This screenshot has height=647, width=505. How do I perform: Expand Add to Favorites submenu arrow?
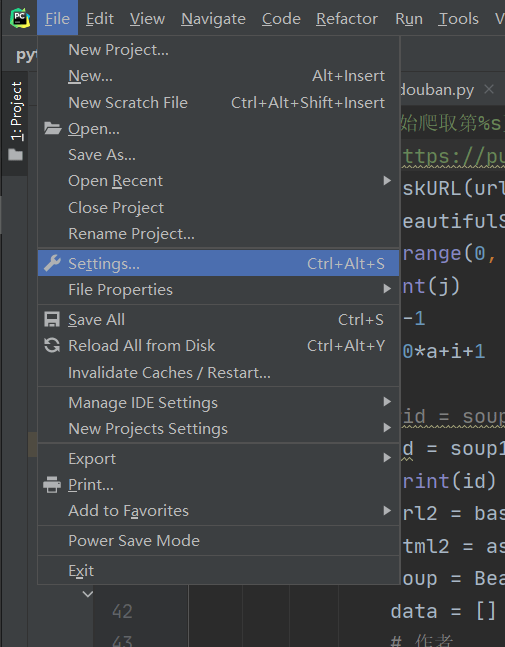click(387, 511)
